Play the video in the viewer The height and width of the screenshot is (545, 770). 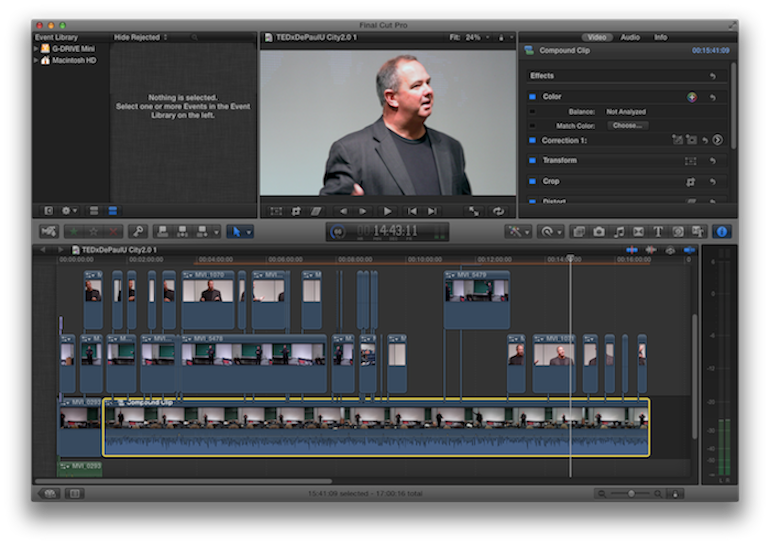click(387, 211)
